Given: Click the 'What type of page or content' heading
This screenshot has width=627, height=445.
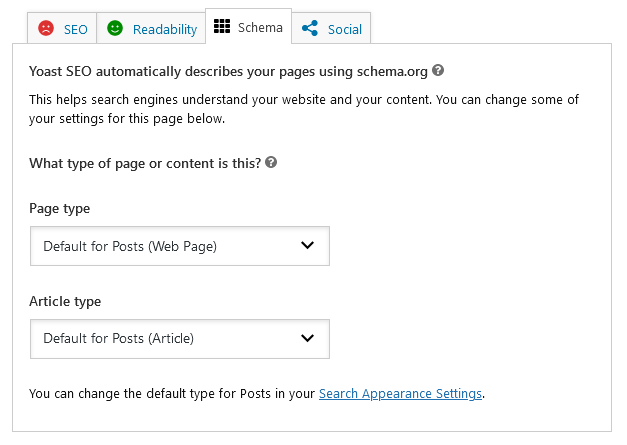Looking at the screenshot, I should [x=145, y=164].
